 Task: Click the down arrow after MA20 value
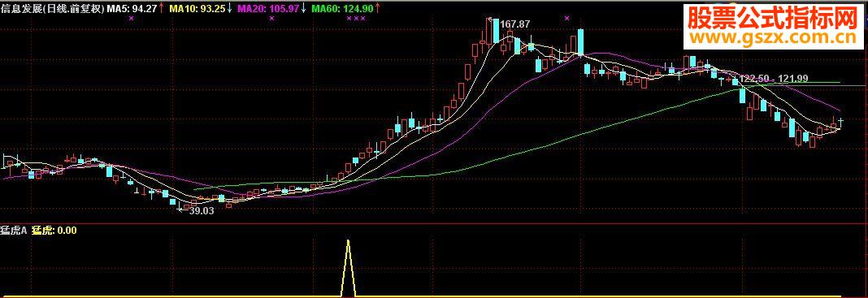click(303, 8)
